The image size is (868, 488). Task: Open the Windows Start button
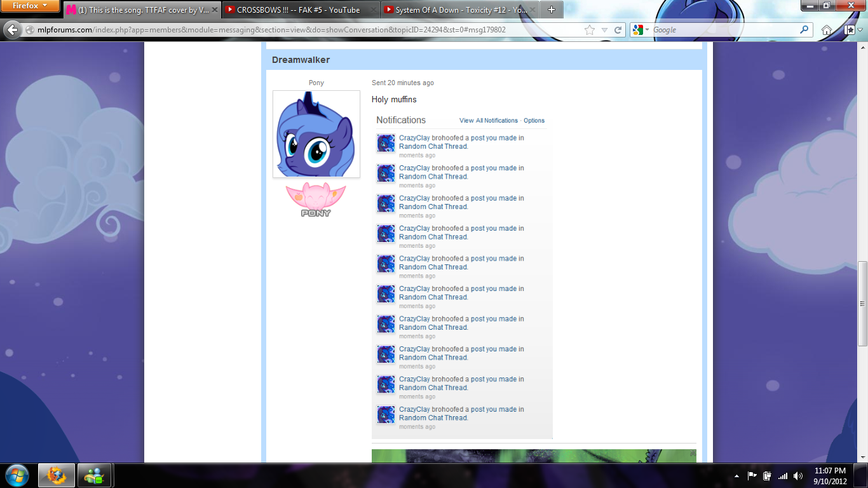[16, 475]
